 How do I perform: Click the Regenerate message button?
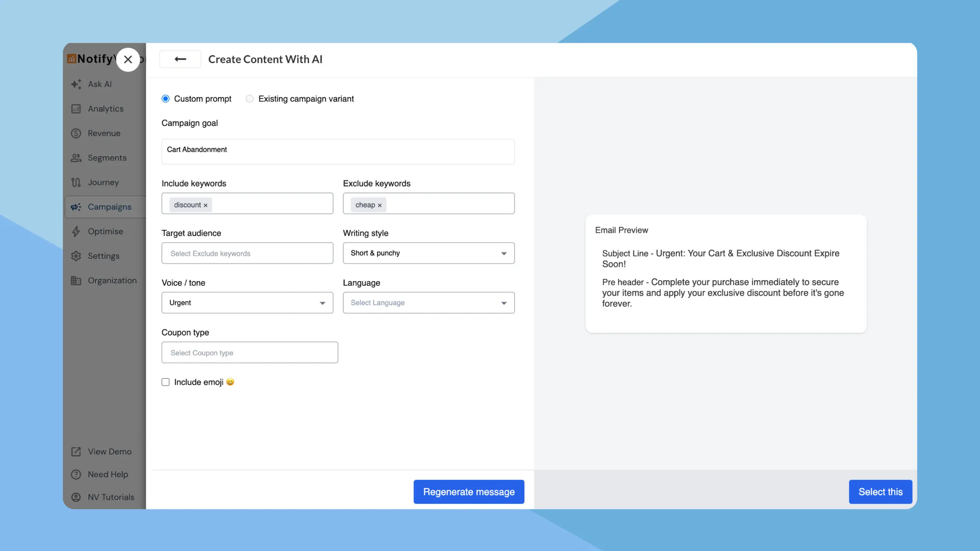coord(469,492)
